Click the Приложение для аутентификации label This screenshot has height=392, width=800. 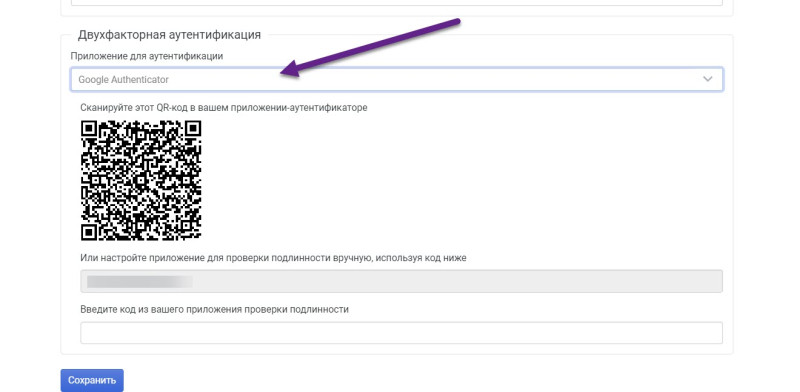tap(146, 56)
